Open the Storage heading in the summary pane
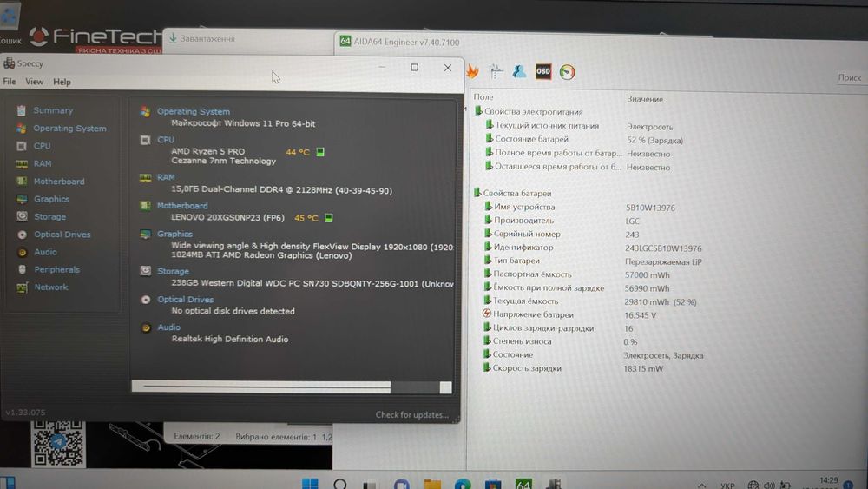This screenshot has height=489, width=868. click(173, 271)
